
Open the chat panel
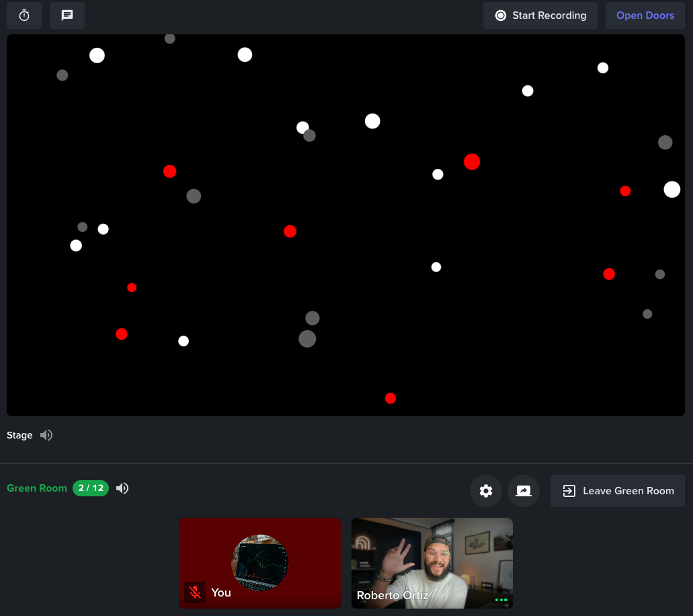click(67, 15)
